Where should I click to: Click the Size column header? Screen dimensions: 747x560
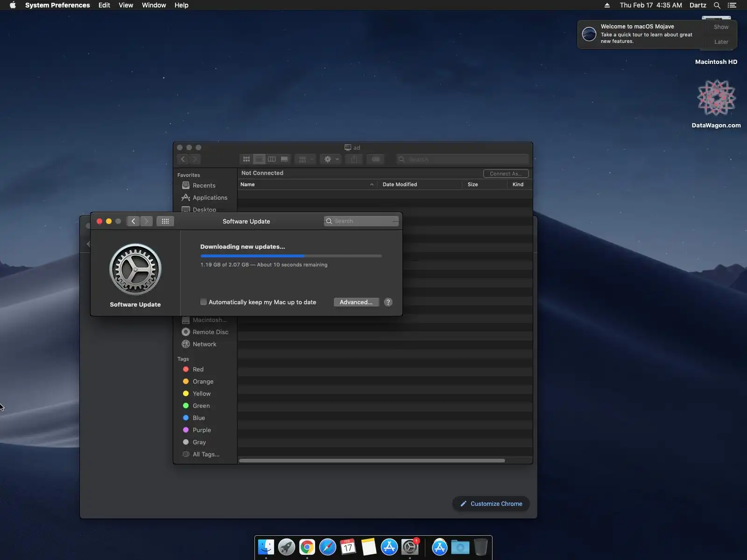[485, 185]
